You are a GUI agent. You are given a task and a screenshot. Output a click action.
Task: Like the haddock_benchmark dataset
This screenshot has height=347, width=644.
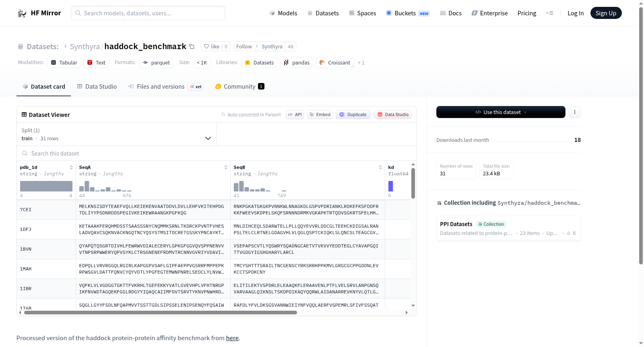212,47
